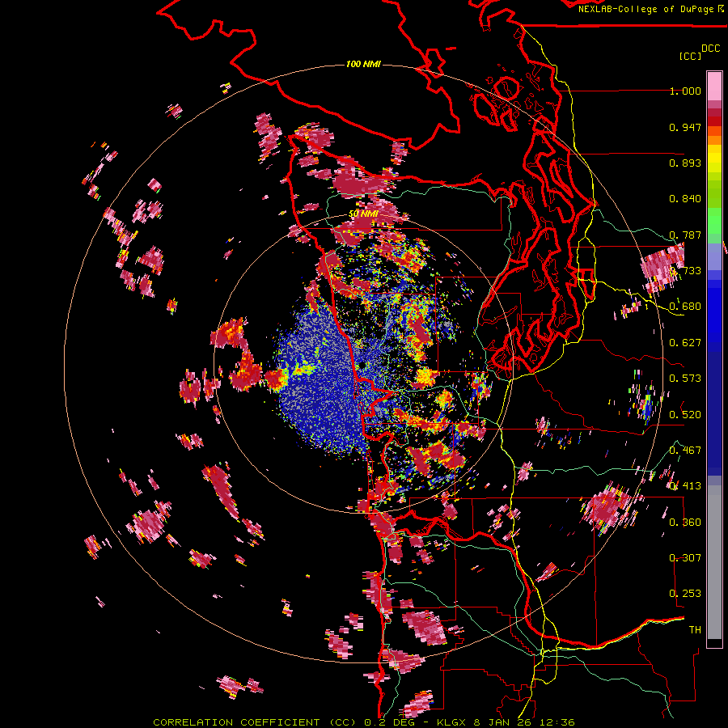The image size is (728, 728).
Task: Select the 0.360 scale value
Action: pos(685,523)
